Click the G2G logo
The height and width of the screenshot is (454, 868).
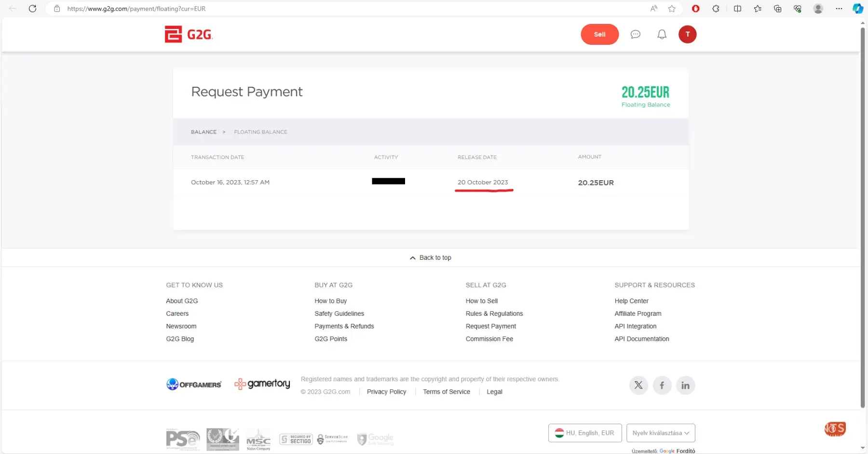coord(189,34)
